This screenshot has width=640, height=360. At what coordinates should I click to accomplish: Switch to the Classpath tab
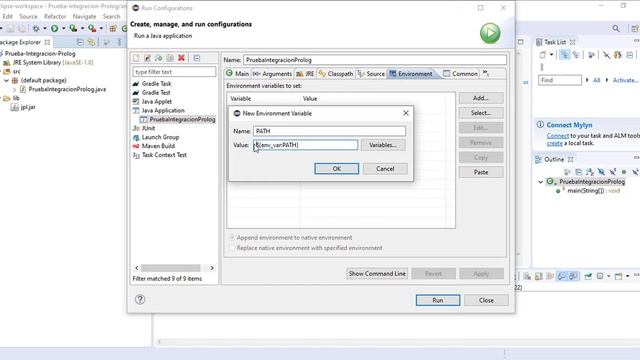pos(336,73)
